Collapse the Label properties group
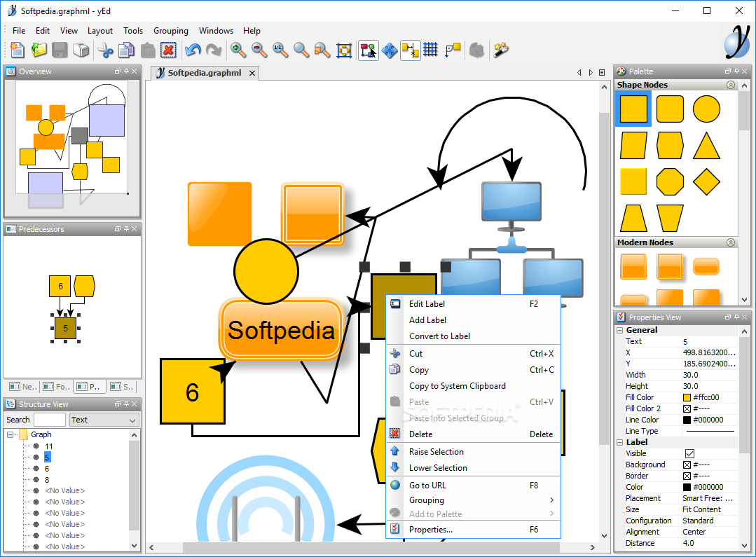 [620, 442]
